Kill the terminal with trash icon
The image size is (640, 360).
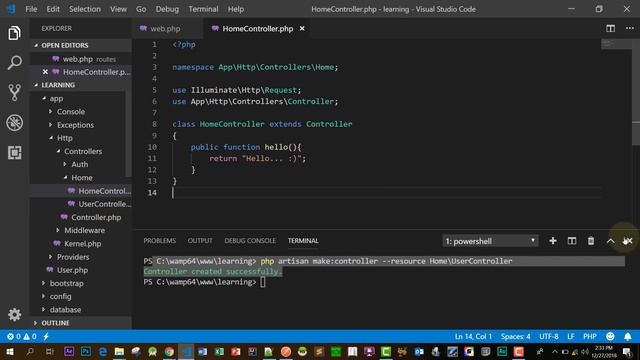(x=591, y=241)
